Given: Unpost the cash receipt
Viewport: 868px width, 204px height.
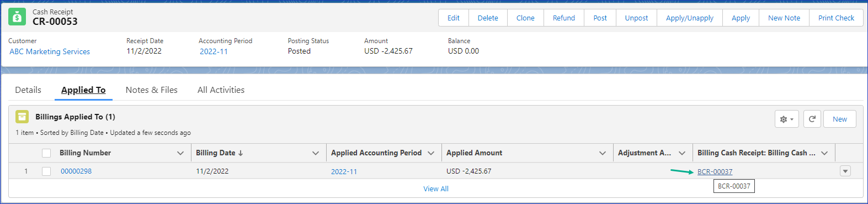Looking at the screenshot, I should 636,18.
